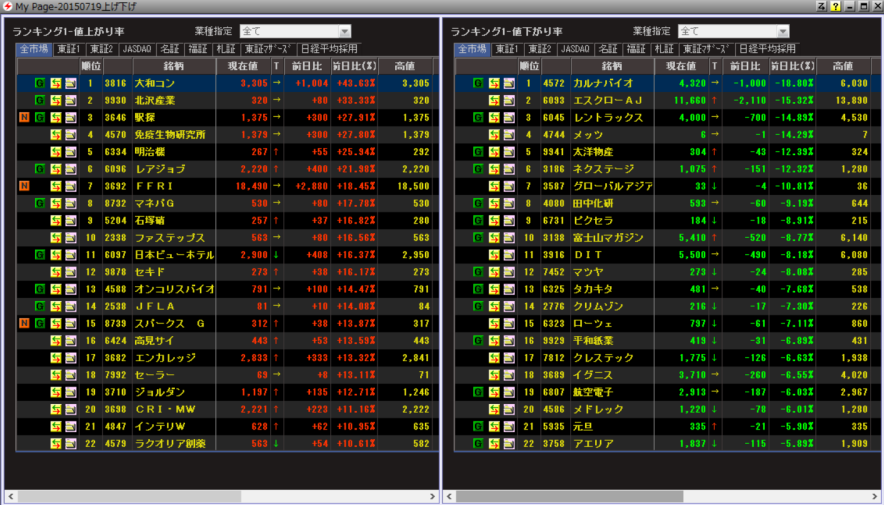Click the Z icon in the title bar
This screenshot has height=505, width=884.
click(x=821, y=6)
